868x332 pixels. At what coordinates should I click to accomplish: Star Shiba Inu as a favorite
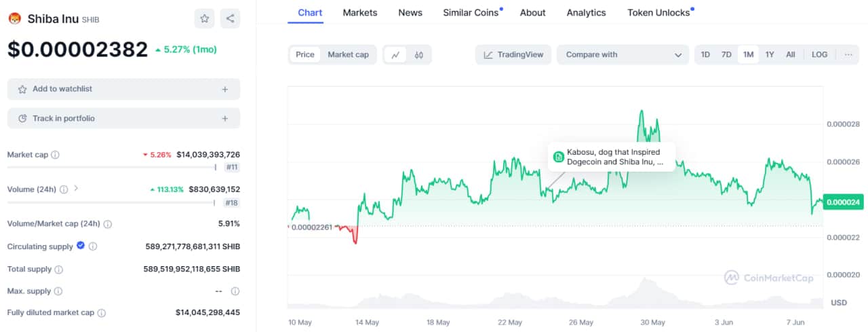point(205,18)
